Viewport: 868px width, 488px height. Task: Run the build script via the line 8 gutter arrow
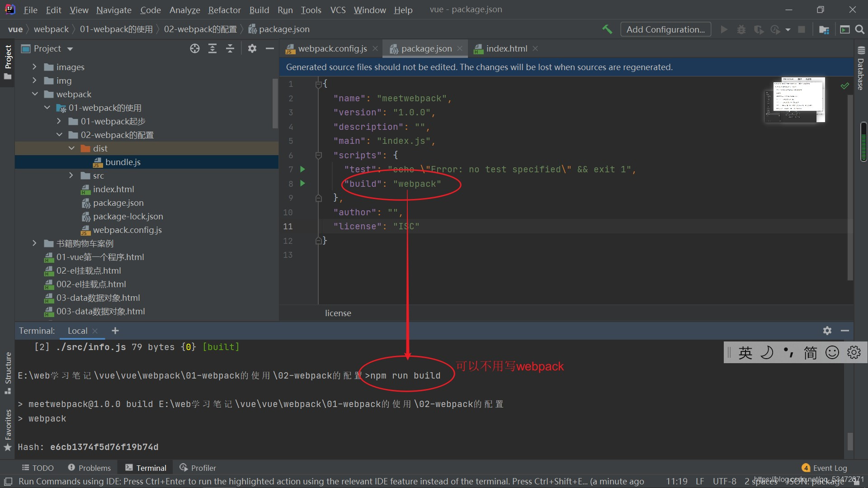[303, 183]
